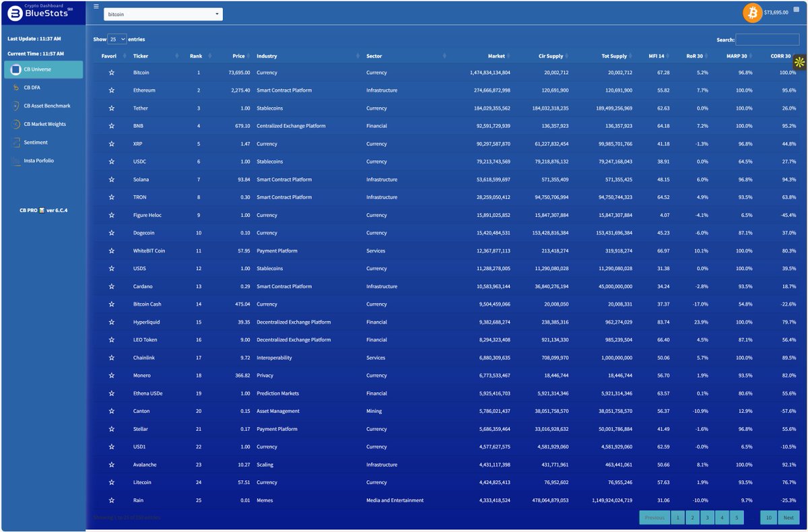Image resolution: width=808 pixels, height=532 pixels.
Task: Star the Stellar row
Action: click(x=112, y=429)
